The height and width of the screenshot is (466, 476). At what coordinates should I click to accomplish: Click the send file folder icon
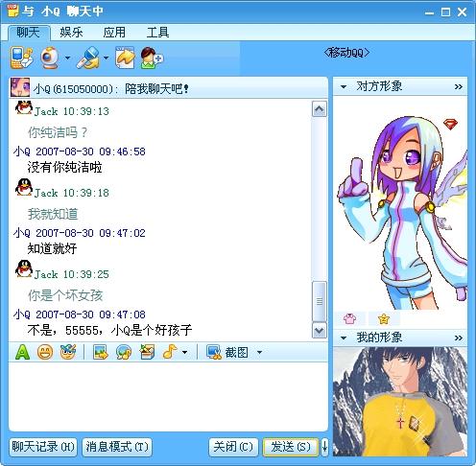(125, 58)
